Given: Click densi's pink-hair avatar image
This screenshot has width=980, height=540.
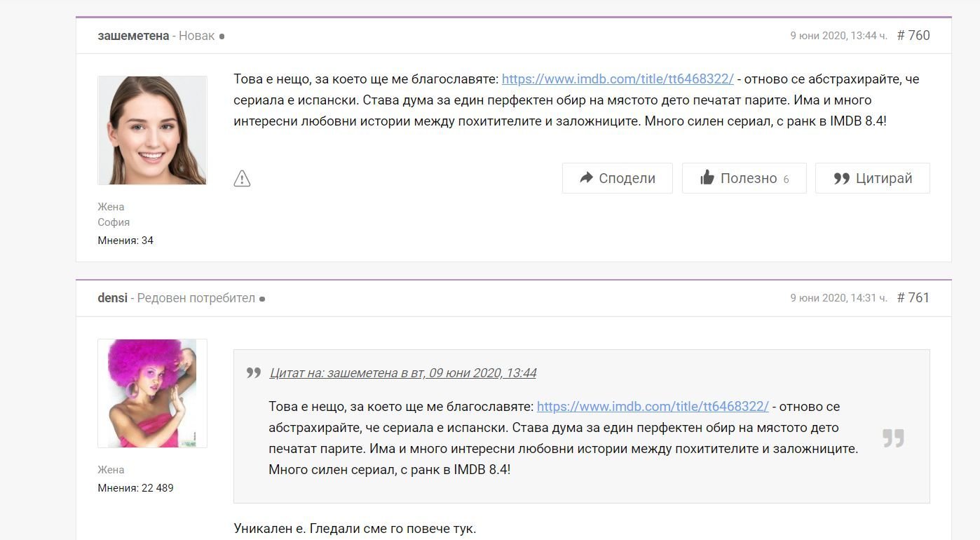Looking at the screenshot, I should [x=152, y=393].
